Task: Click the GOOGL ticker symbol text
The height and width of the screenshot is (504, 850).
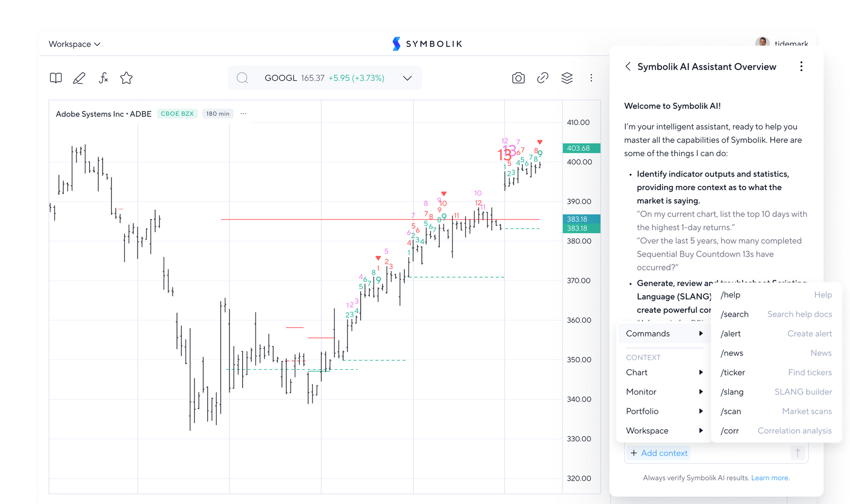Action: [280, 78]
